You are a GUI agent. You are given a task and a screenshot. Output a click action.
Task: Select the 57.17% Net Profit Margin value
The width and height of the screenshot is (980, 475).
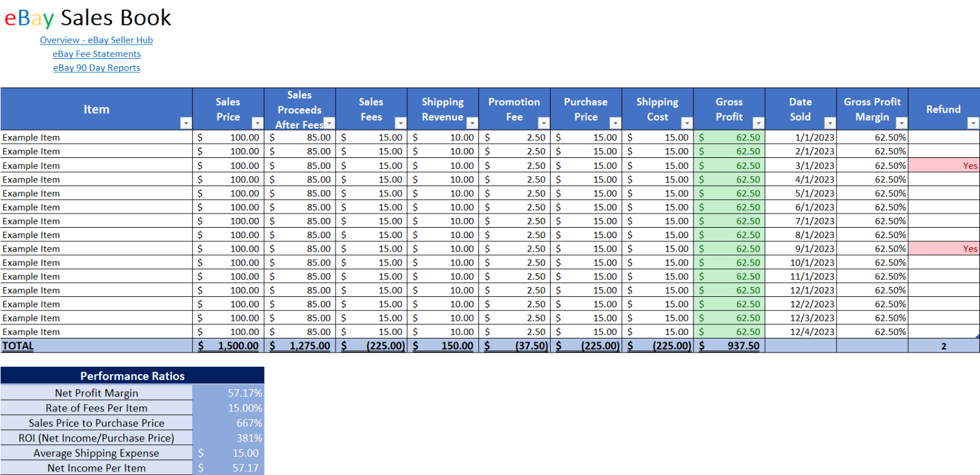point(228,393)
